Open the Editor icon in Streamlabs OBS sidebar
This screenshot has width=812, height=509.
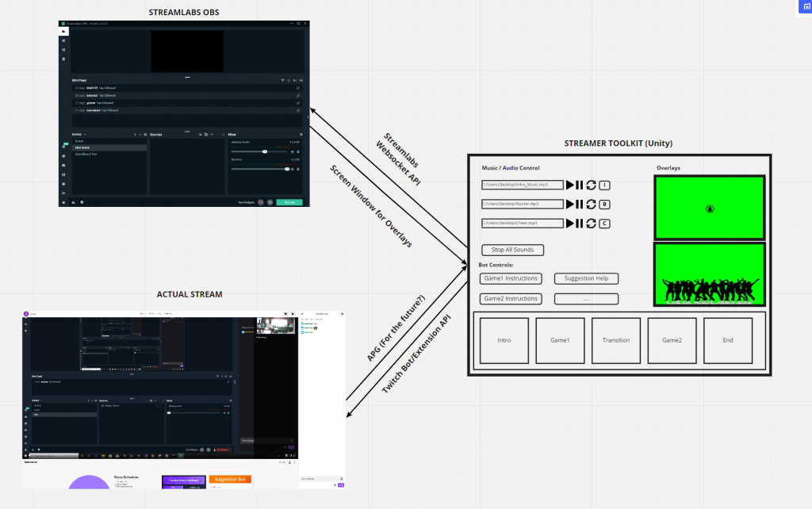click(x=63, y=32)
